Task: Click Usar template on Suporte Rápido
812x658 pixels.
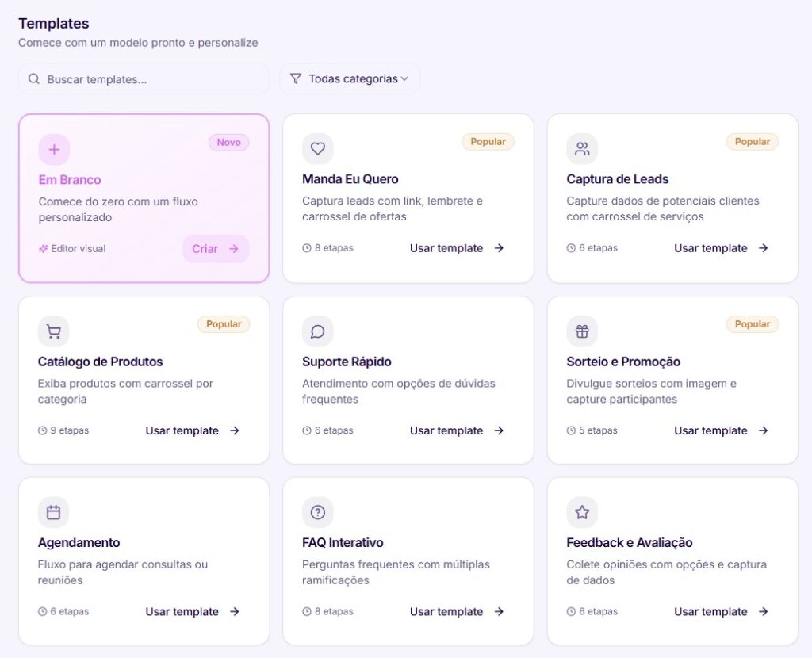Action: [446, 430]
